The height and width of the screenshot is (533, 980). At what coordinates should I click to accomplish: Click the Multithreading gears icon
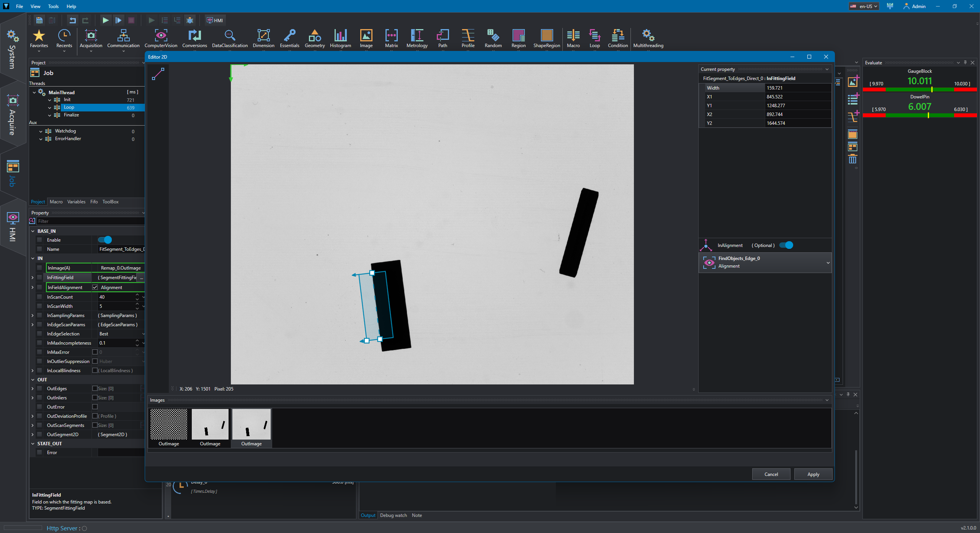click(648, 36)
